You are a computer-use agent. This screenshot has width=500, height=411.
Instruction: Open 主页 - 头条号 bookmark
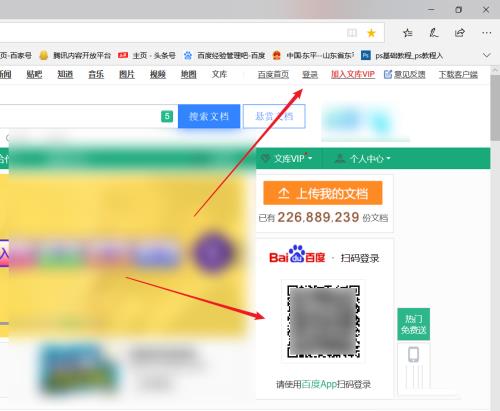[x=147, y=55]
